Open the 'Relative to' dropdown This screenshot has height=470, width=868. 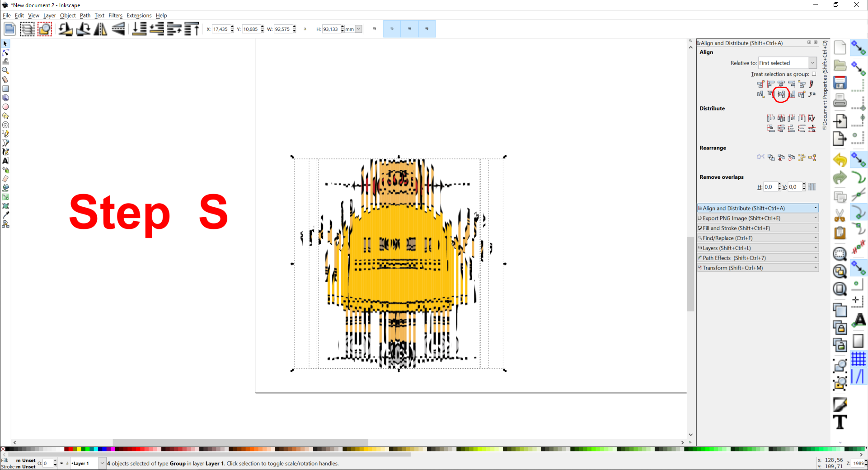pyautogui.click(x=788, y=63)
